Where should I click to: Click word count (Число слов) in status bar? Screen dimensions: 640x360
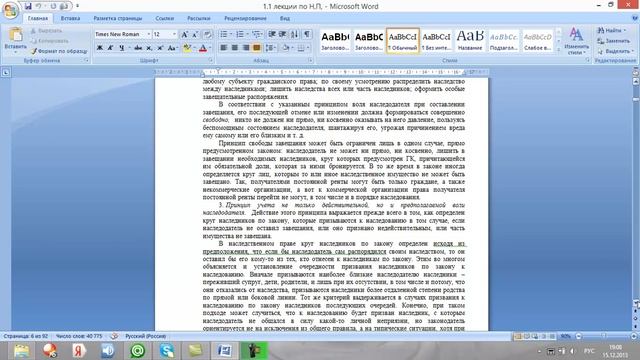point(79,336)
